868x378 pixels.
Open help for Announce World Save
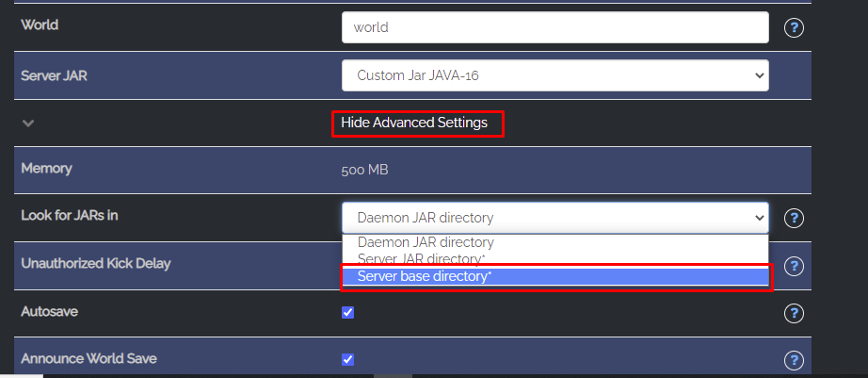point(794,360)
